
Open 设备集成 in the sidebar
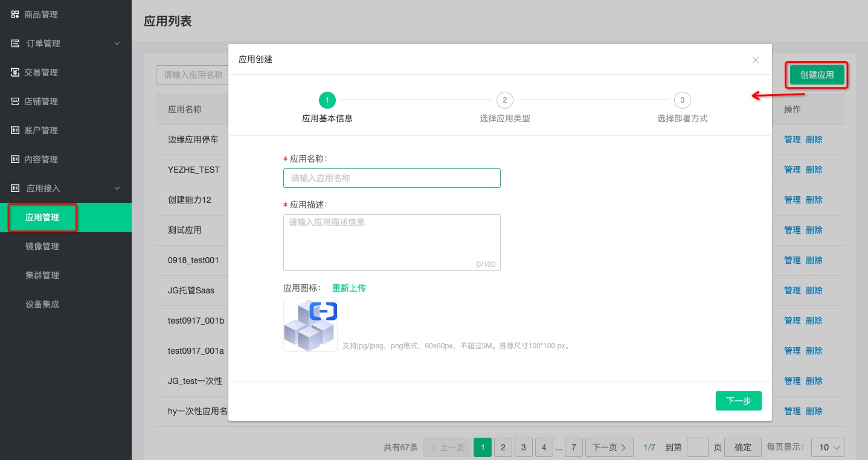42,304
